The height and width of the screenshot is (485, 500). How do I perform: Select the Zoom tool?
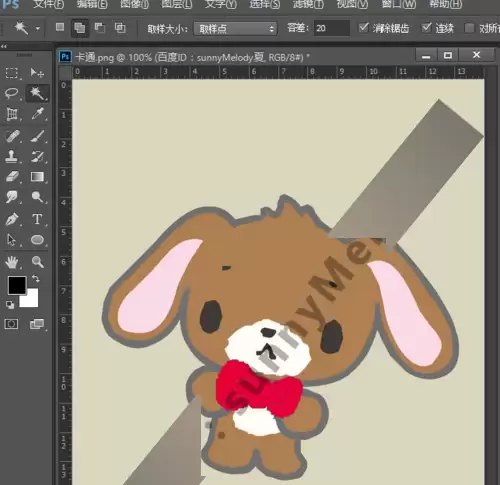37,262
